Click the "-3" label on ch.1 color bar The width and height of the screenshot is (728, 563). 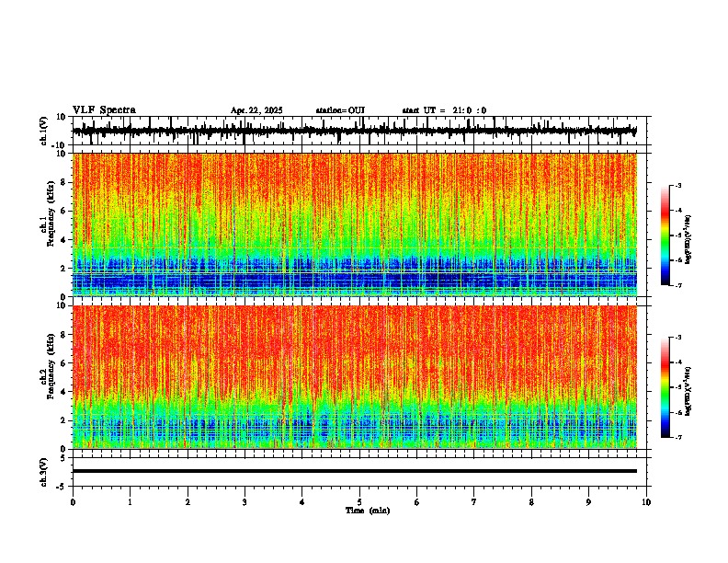pyautogui.click(x=677, y=185)
